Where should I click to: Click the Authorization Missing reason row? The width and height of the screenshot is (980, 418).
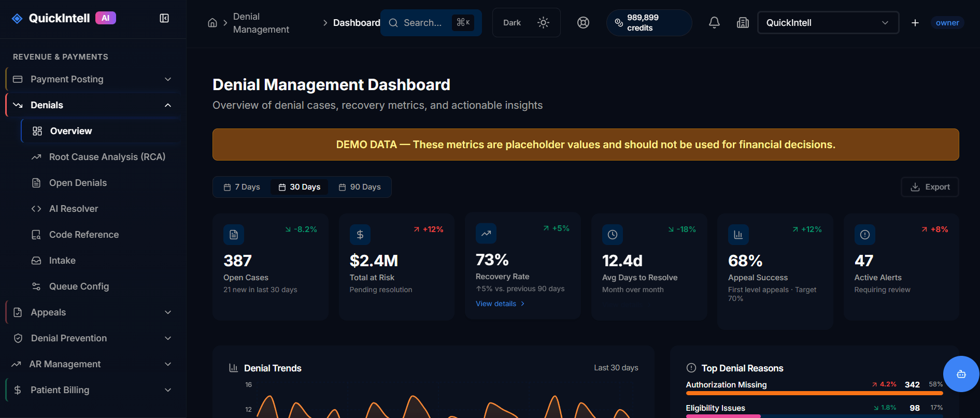tap(814, 387)
